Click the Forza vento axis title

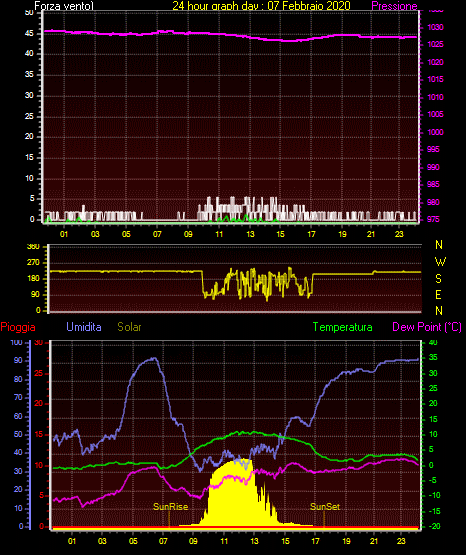coord(64,6)
